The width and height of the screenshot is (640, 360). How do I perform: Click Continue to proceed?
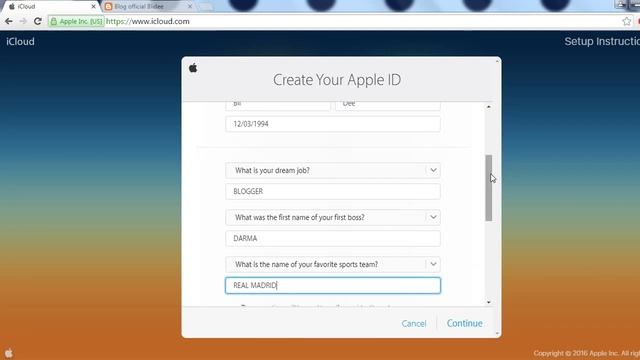[x=464, y=323]
